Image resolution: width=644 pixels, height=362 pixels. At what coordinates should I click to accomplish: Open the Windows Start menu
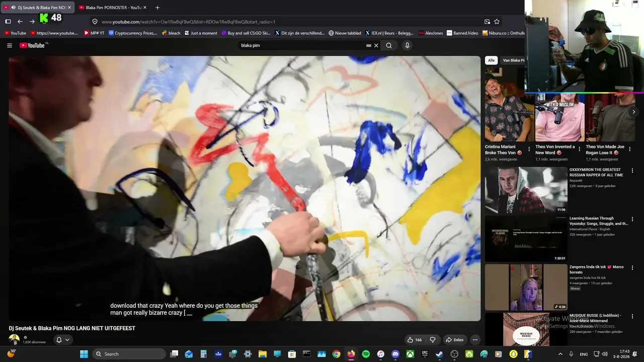point(84,354)
